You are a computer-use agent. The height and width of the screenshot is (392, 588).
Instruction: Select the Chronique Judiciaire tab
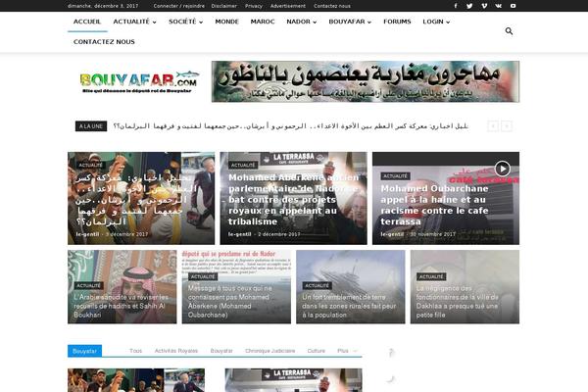(x=270, y=351)
